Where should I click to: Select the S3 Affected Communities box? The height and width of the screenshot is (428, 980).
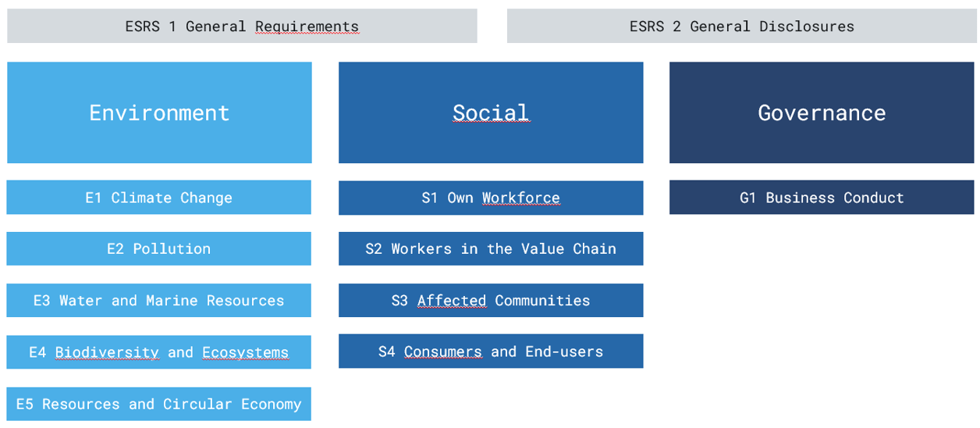[491, 300]
